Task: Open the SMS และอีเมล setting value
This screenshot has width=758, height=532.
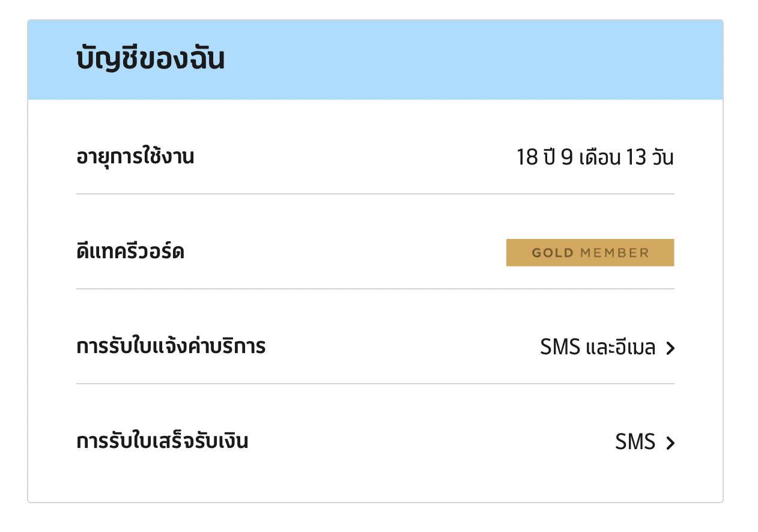Action: pos(597,348)
